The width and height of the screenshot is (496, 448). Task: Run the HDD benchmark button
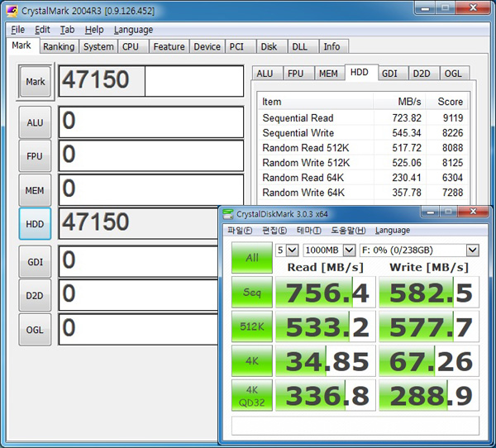(x=35, y=224)
